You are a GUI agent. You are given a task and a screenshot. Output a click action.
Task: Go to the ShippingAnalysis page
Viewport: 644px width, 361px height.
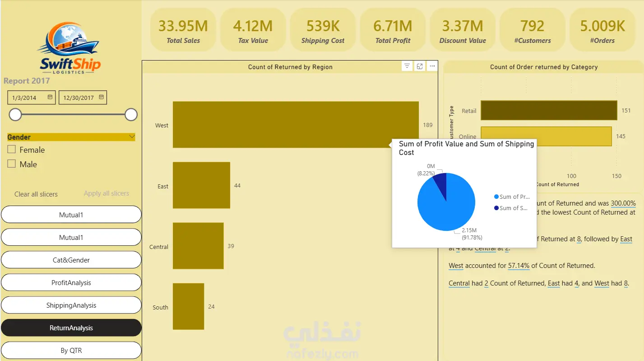(71, 305)
